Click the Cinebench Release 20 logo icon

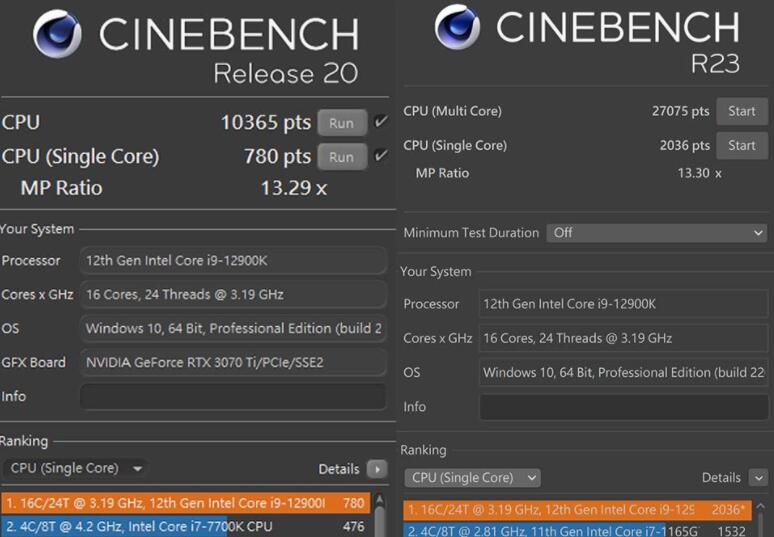pyautogui.click(x=57, y=35)
